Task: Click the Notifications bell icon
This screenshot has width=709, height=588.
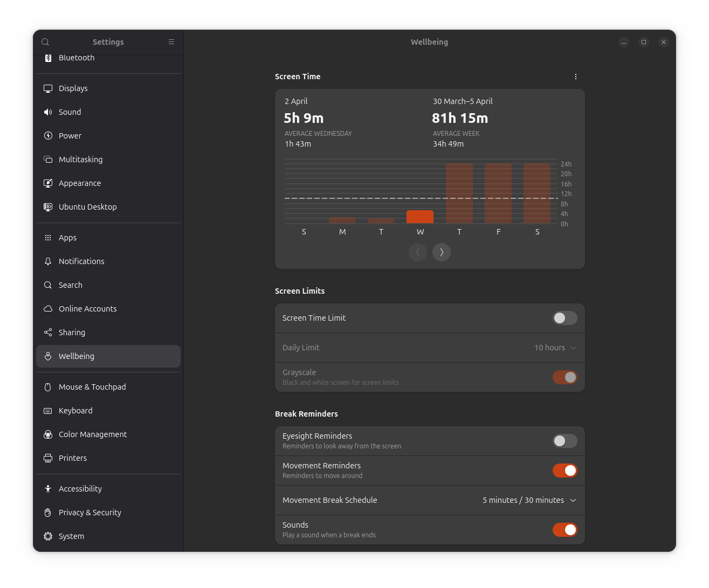Action: 47,261
